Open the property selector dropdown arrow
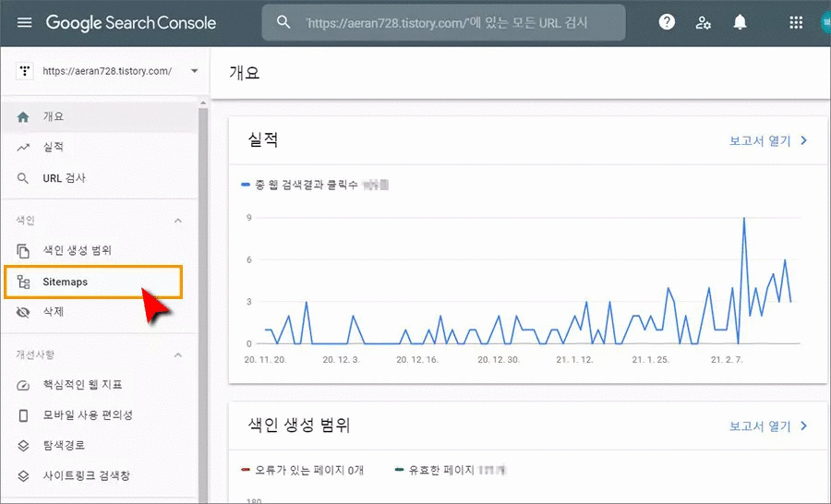This screenshot has height=504, width=831. tap(195, 71)
